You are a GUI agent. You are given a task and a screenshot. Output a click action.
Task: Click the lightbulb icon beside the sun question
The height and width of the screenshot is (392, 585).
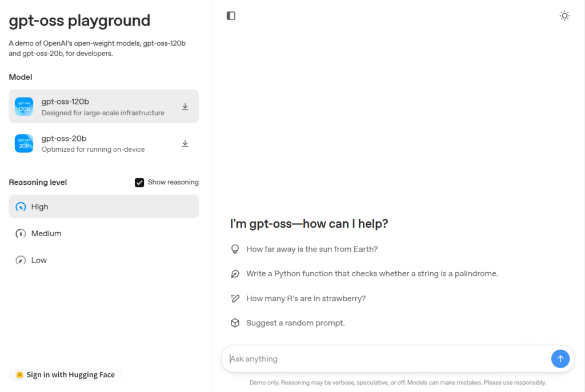point(235,249)
